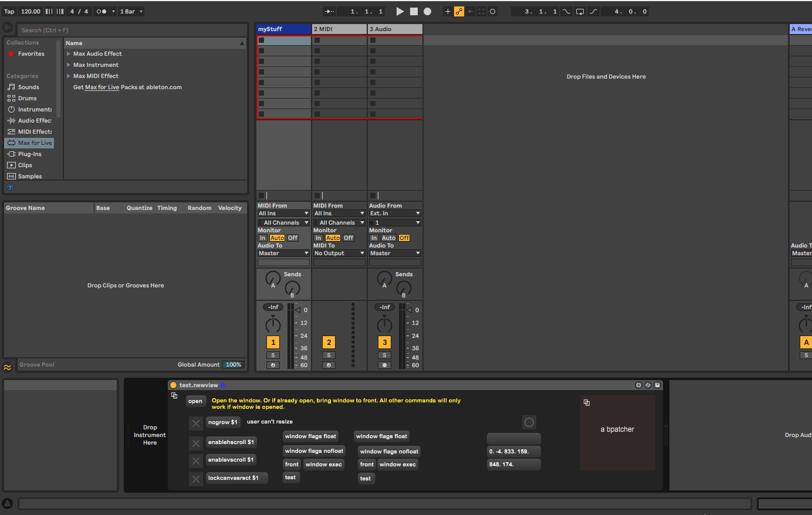812x515 pixels.
Task: Open the Audio From Ext. In dropdown
Action: 395,214
